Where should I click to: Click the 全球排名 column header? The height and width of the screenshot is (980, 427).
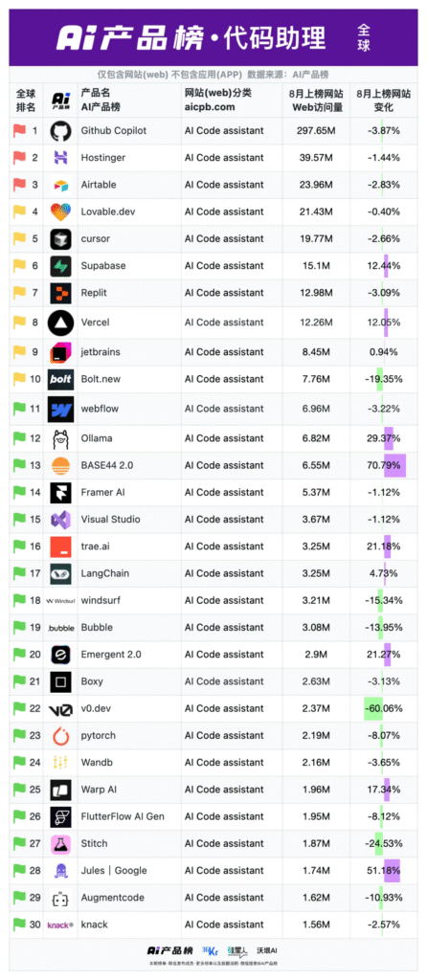point(26,100)
